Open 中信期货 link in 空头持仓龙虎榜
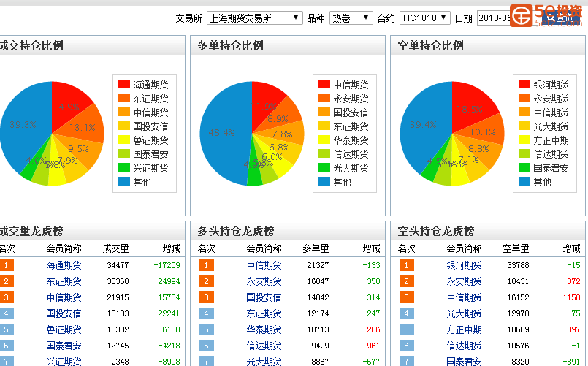The image size is (588, 366). pos(465,298)
